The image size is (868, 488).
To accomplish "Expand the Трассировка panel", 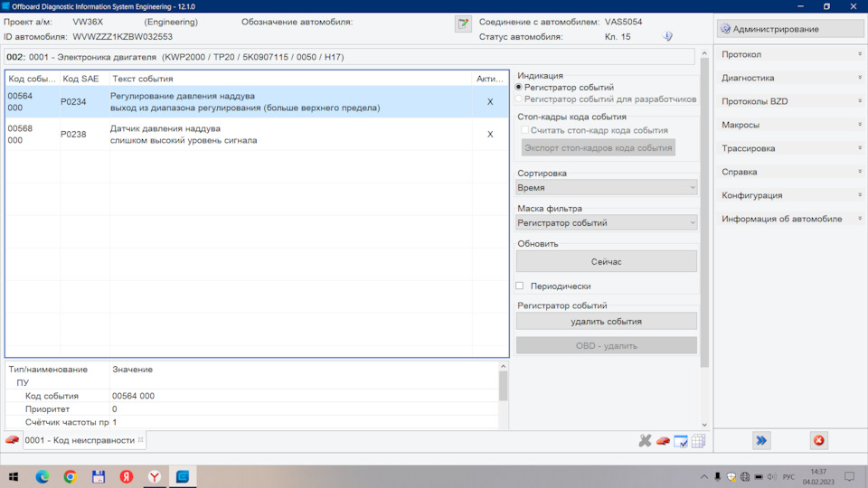I will (790, 148).
